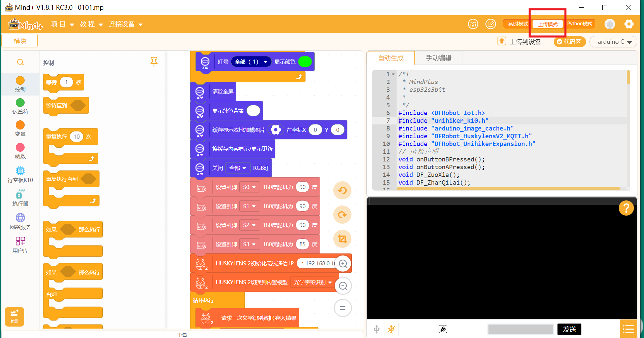Image resolution: width=644 pixels, height=338 pixels.
Task: Click the 发送 send button
Action: pyautogui.click(x=569, y=329)
